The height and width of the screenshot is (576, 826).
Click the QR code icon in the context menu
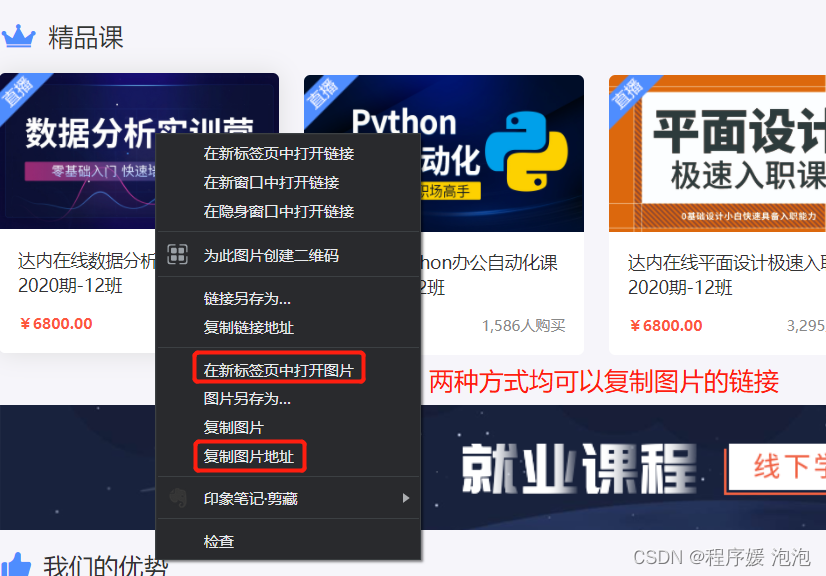coord(179,254)
